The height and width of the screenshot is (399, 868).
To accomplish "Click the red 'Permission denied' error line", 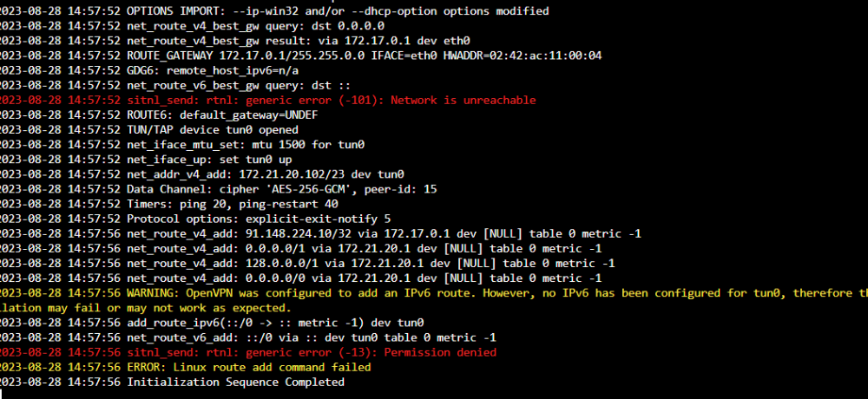I will click(248, 352).
